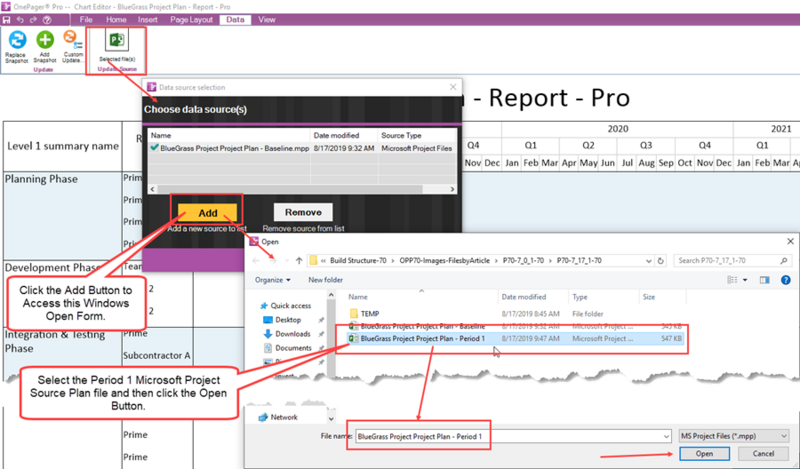Toggle the preview pane icon in Open dialog
This screenshot has height=469, width=800.
point(764,280)
